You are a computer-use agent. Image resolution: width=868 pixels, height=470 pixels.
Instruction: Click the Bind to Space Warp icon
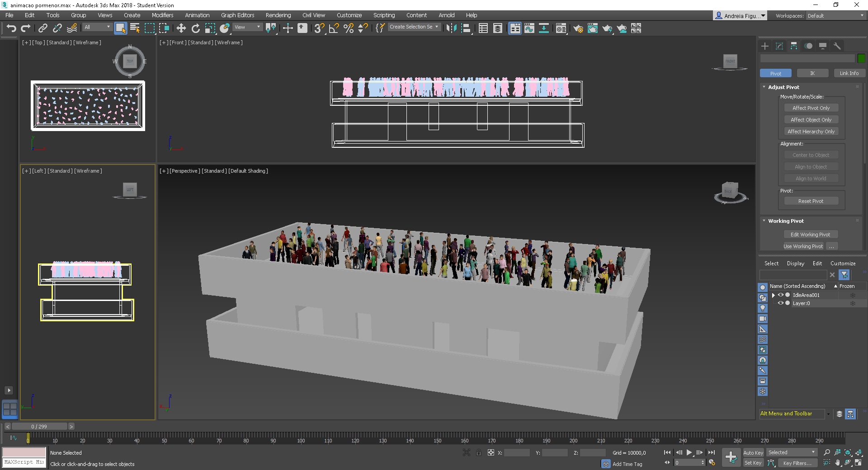click(x=72, y=28)
